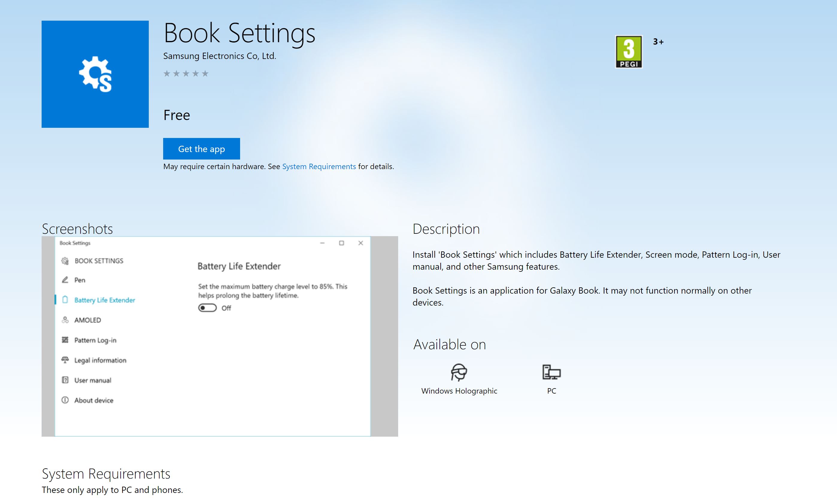837x504 pixels.
Task: Click the Samsung Electronics publisher name
Action: pyautogui.click(x=219, y=56)
